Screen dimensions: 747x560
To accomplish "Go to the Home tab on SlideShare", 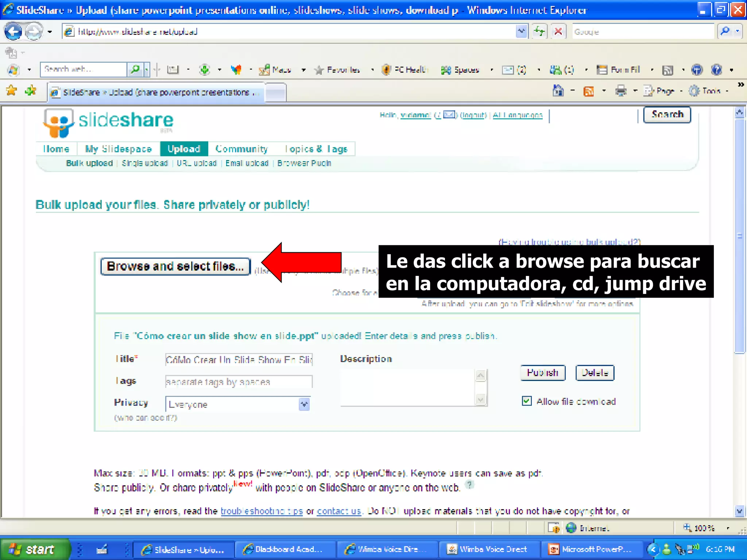I will (x=56, y=149).
